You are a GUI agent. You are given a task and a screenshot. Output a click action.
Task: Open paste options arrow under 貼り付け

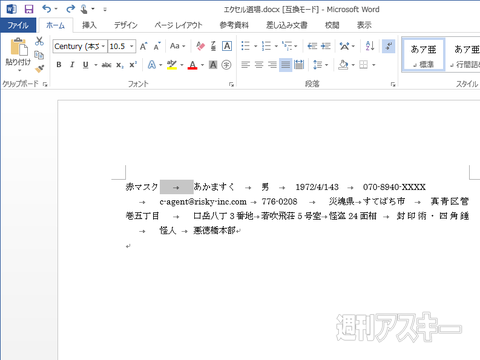pos(19,71)
